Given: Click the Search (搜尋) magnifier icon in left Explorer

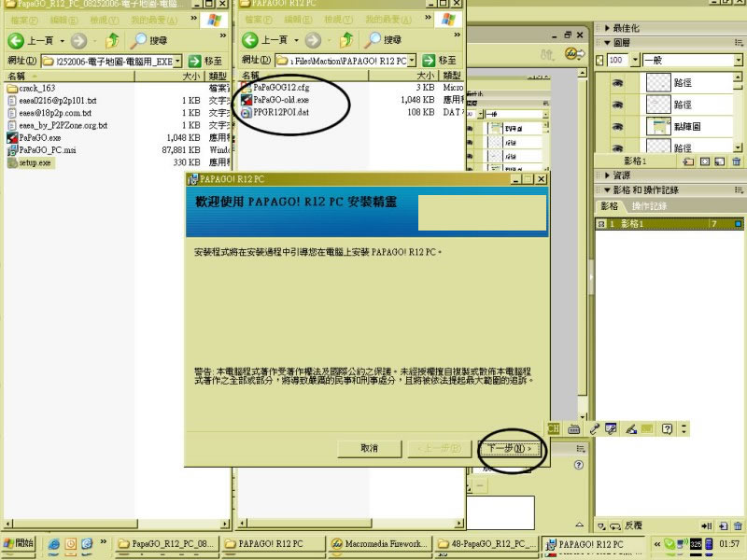Looking at the screenshot, I should [x=138, y=40].
